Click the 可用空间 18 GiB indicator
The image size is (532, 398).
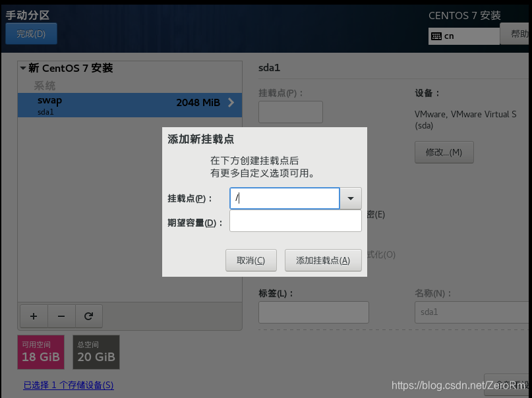coord(41,352)
